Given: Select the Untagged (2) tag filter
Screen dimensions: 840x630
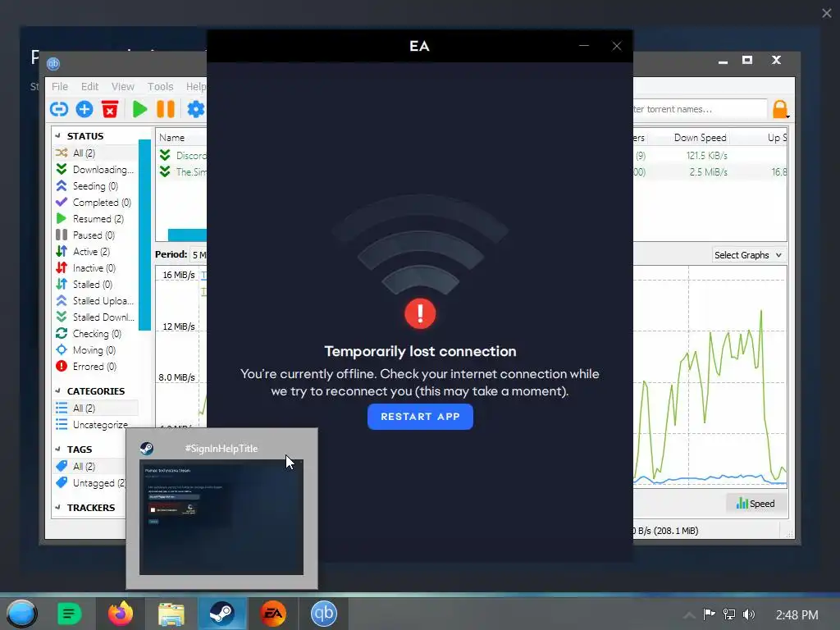Looking at the screenshot, I should pos(90,482).
